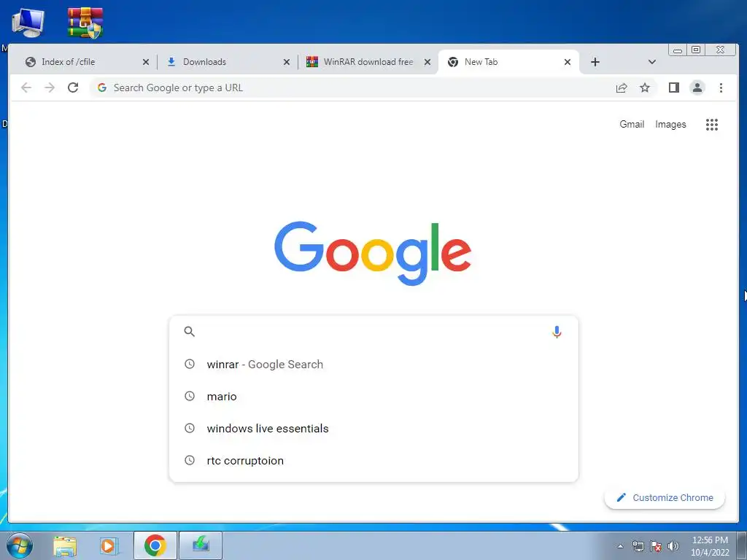Click the Google logo
747x560 pixels.
tap(373, 253)
